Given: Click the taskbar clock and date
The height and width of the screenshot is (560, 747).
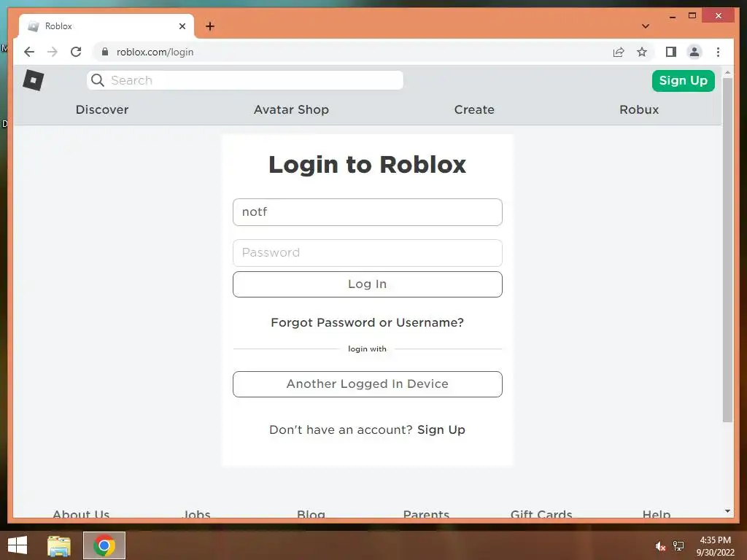Looking at the screenshot, I should point(716,546).
